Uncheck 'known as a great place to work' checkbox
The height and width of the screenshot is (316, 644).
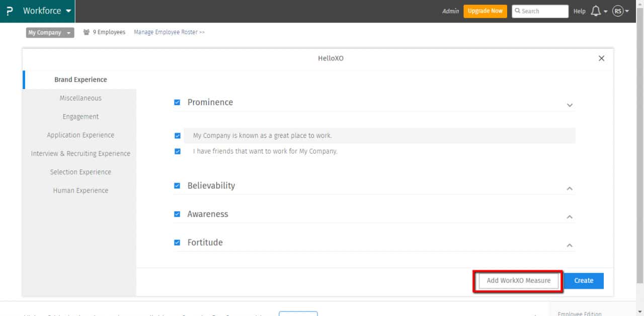click(178, 136)
